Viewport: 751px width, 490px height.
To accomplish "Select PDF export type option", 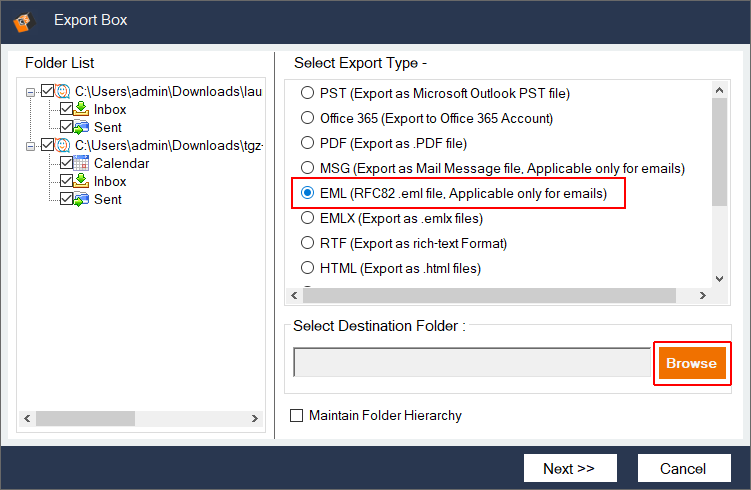I will [307, 143].
